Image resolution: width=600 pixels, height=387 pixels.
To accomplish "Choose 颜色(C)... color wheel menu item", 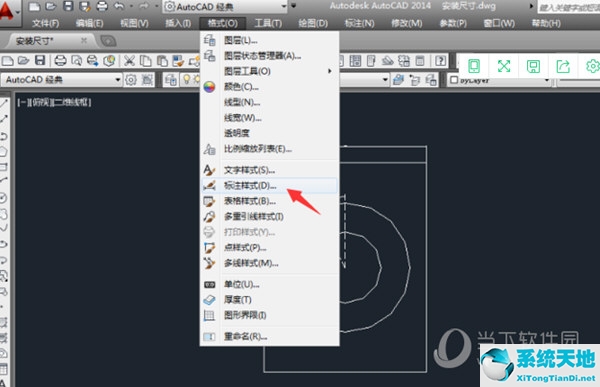I will pos(269,87).
